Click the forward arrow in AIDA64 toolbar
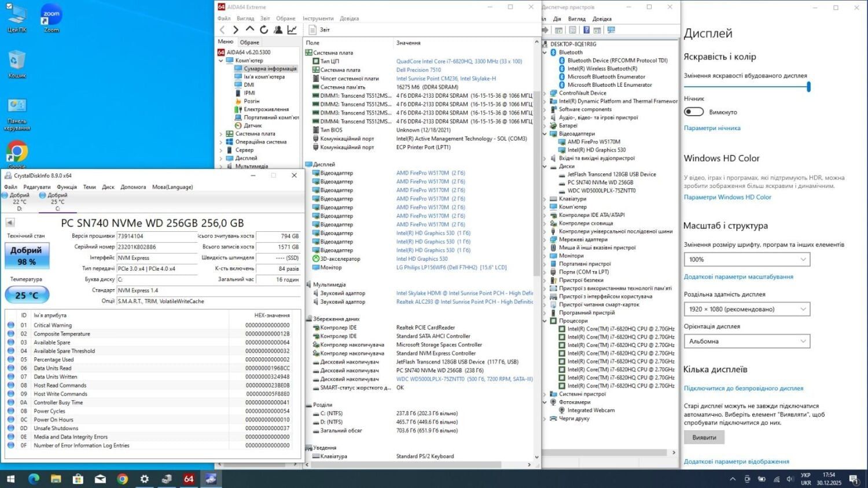Viewport: 868px width, 488px height. coord(236,29)
